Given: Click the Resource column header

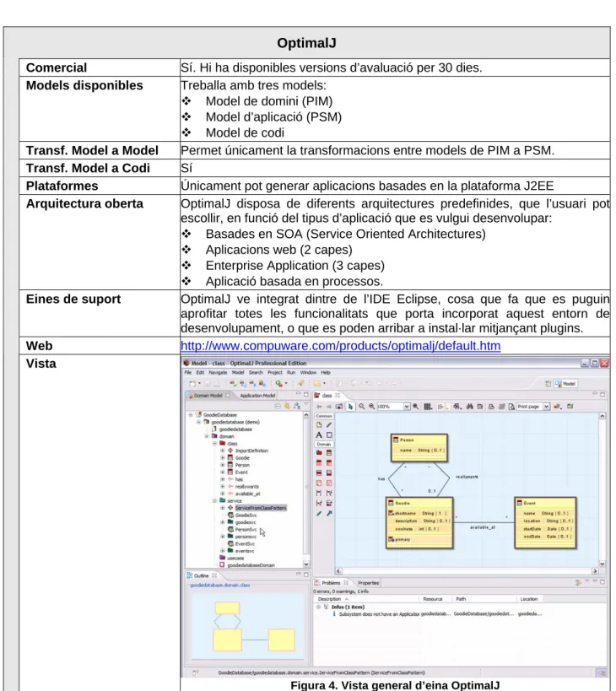Looking at the screenshot, I should [x=433, y=599].
